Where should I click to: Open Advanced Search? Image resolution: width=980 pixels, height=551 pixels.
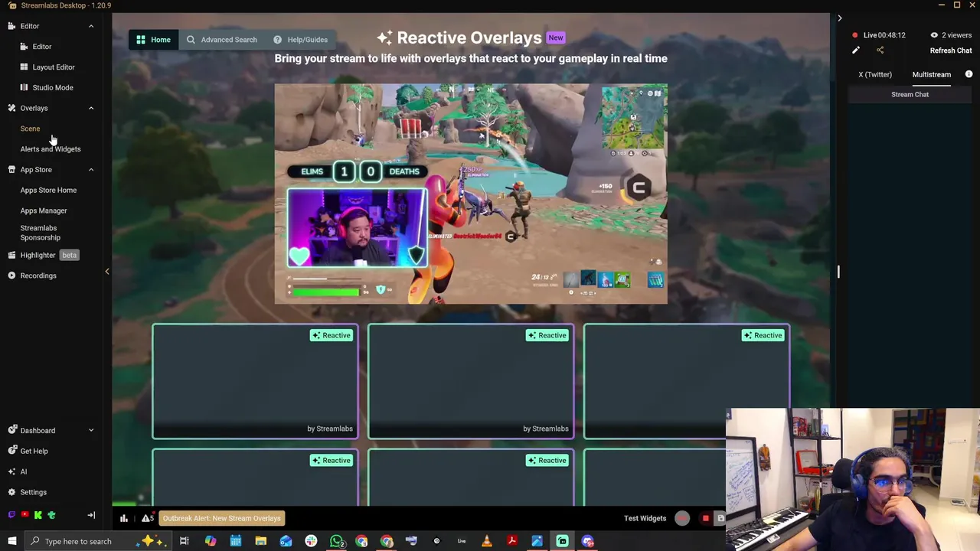222,40
